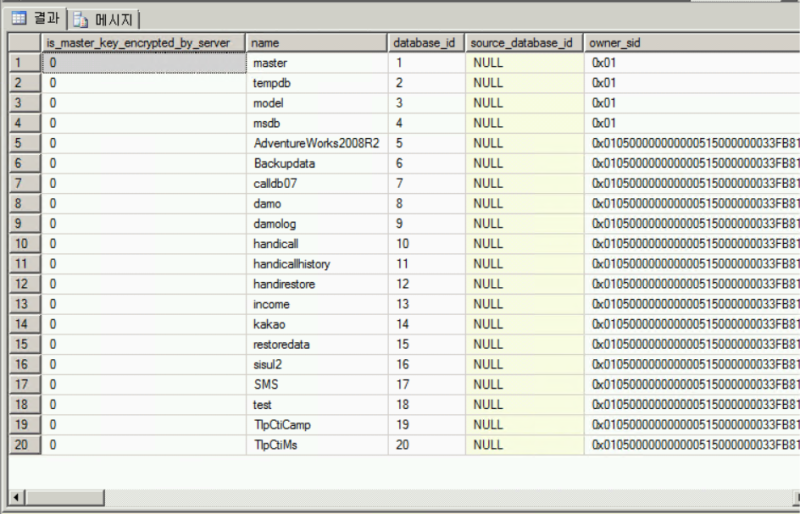Click the 'income' name cell
Image resolution: width=800 pixels, height=514 pixels.
point(317,304)
